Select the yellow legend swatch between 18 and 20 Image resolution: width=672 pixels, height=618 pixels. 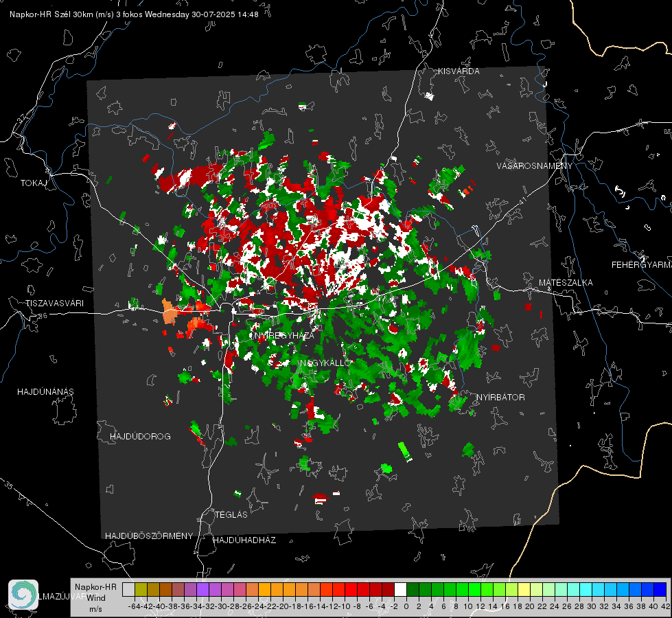pos(524,589)
